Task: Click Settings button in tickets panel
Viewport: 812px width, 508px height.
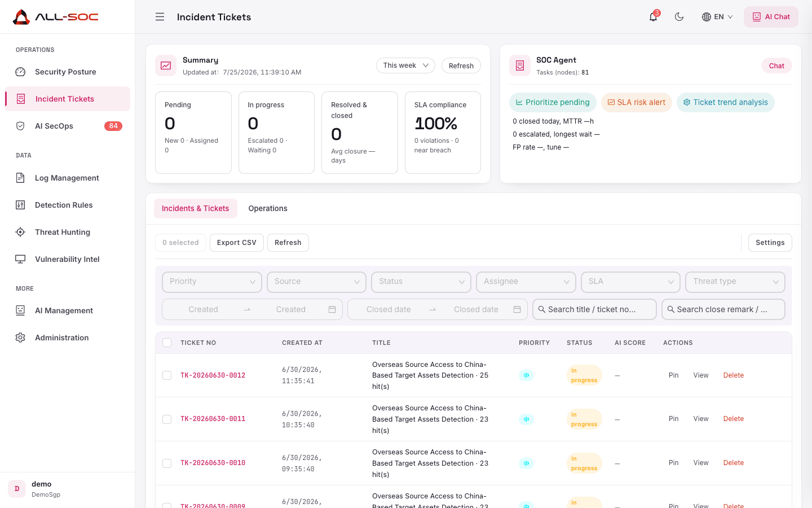Action: point(770,243)
